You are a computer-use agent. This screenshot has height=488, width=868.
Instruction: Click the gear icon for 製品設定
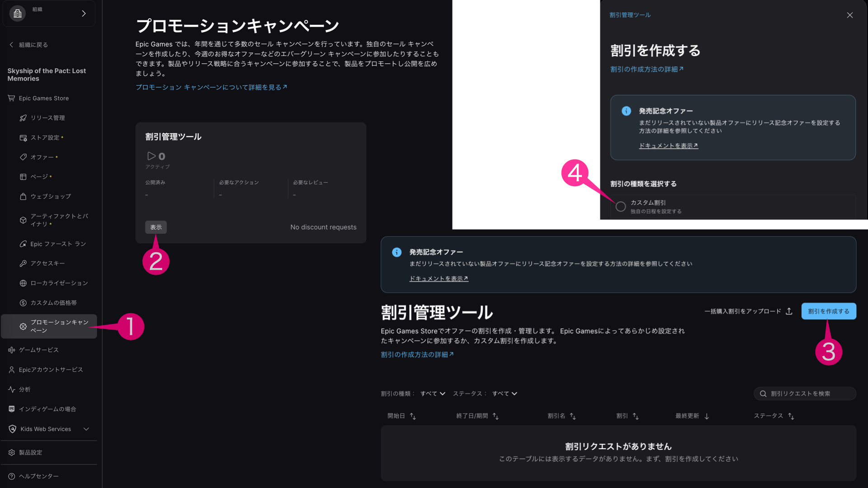12,453
